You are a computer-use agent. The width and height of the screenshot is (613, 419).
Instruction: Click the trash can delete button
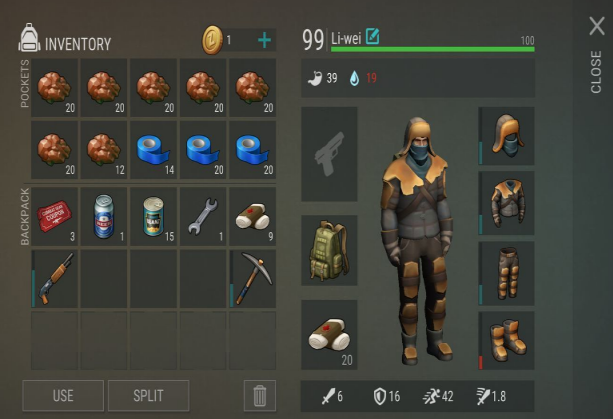260,396
